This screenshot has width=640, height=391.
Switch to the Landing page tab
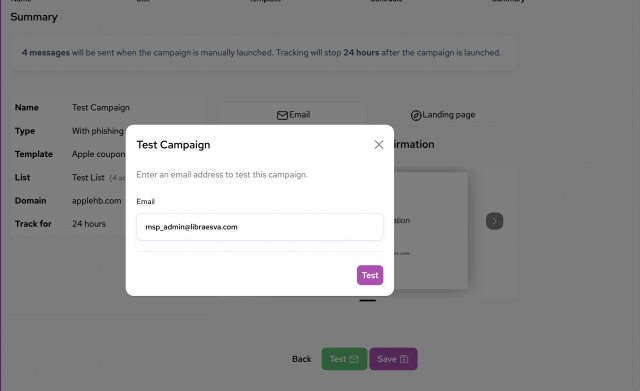coord(442,115)
